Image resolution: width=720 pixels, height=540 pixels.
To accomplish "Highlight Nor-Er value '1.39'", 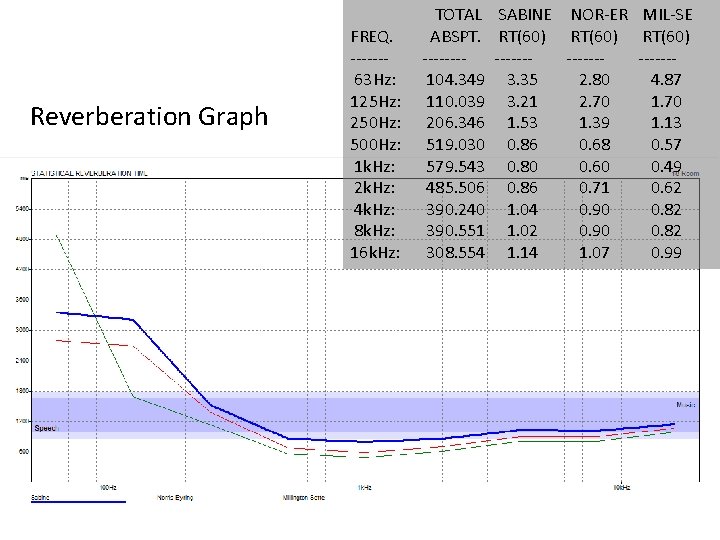I will (594, 123).
